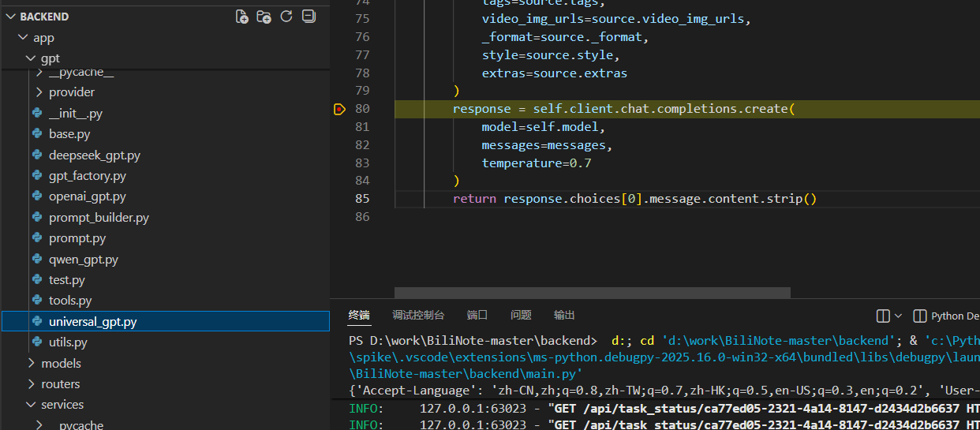Open the split terminal dropdown arrow
The image size is (980, 430).
point(898,316)
